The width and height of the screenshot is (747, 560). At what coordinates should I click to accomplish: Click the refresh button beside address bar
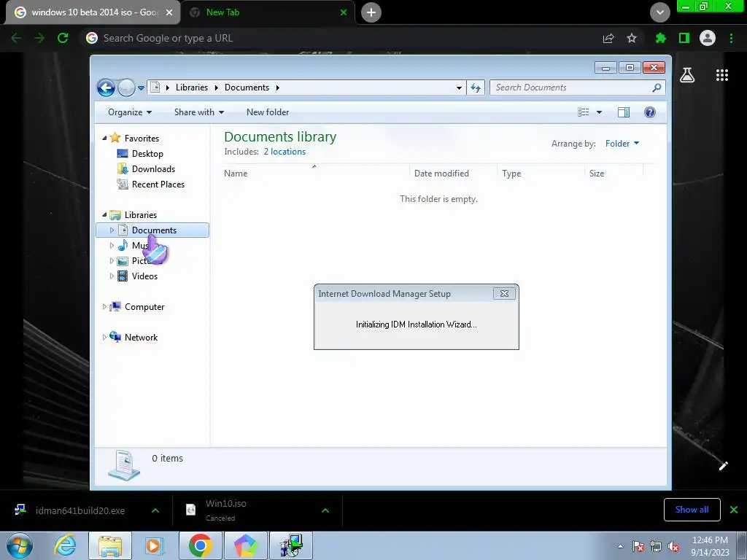click(x=476, y=87)
